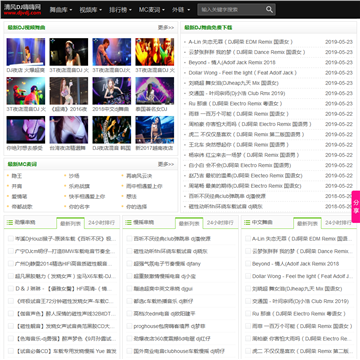Open Ru 那些 Electro Remix in download list

click(x=235, y=104)
